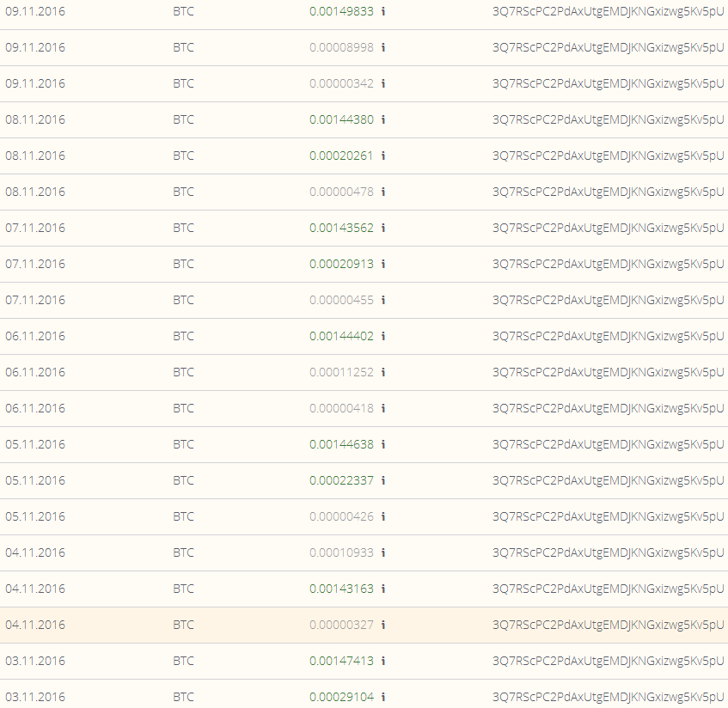Select the amount 0.00000418

[x=341, y=408]
